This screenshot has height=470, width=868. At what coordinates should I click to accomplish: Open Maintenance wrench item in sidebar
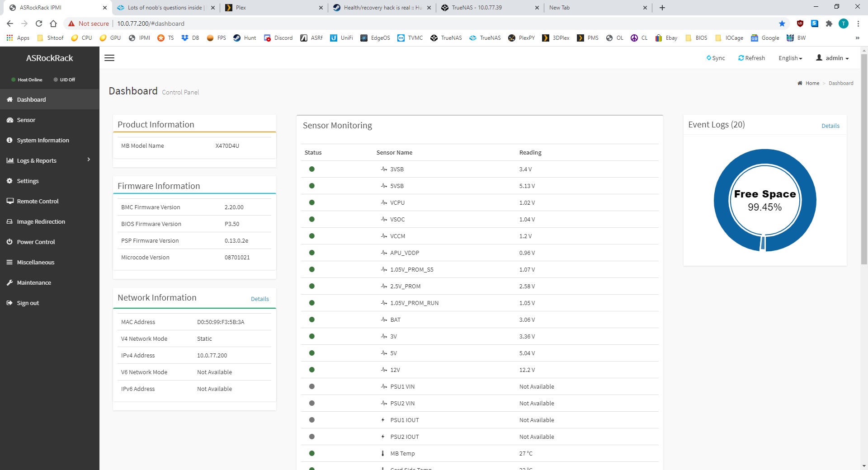pos(34,282)
